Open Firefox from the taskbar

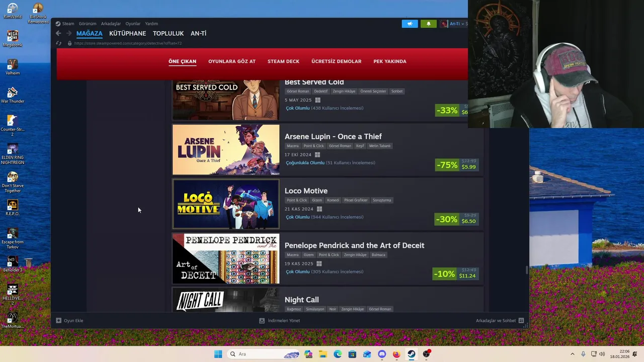tap(396, 354)
